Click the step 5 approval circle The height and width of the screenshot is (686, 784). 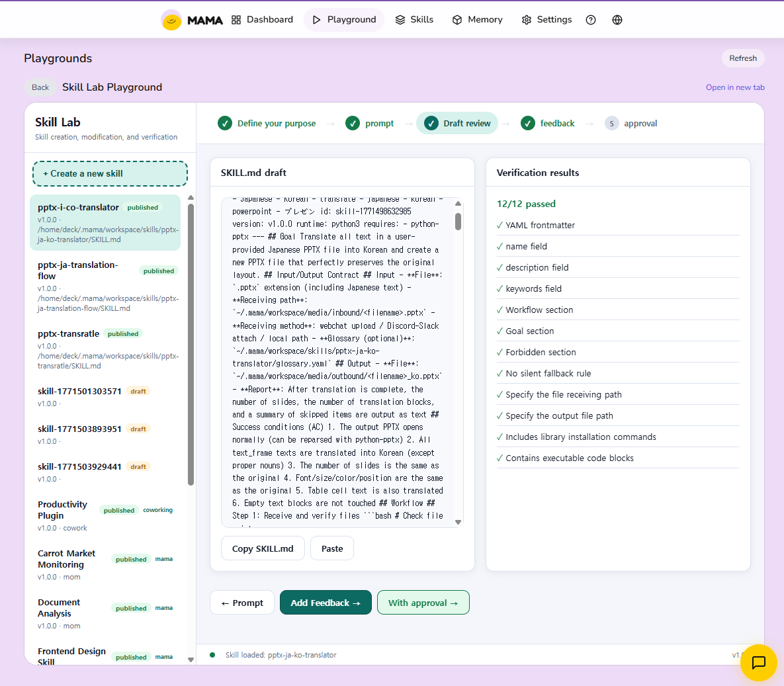pyautogui.click(x=611, y=124)
